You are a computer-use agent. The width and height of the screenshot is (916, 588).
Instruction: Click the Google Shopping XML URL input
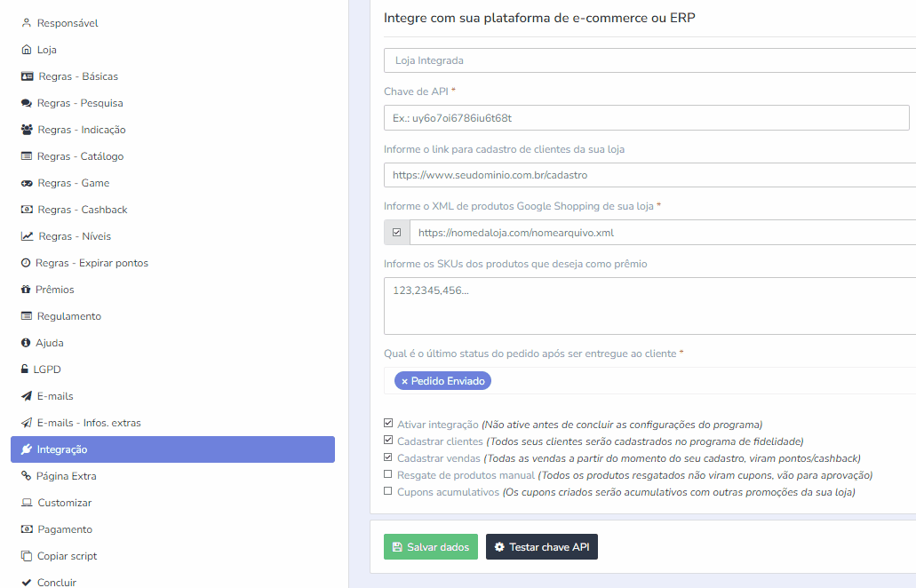pyautogui.click(x=663, y=233)
